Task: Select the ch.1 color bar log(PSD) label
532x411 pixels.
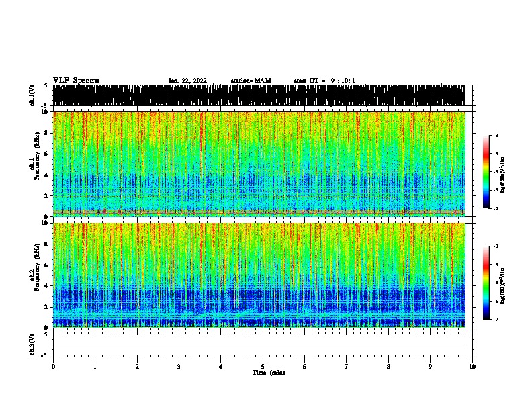Action: pos(502,175)
